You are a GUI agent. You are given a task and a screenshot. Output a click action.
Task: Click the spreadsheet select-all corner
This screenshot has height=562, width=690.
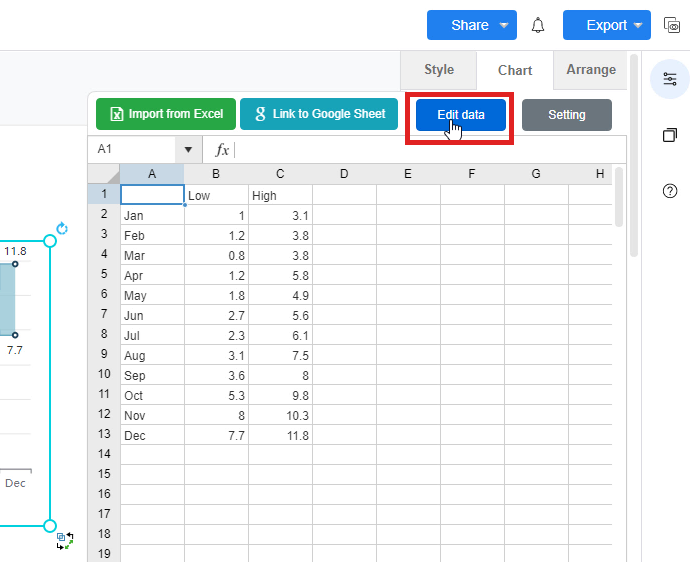(x=104, y=174)
